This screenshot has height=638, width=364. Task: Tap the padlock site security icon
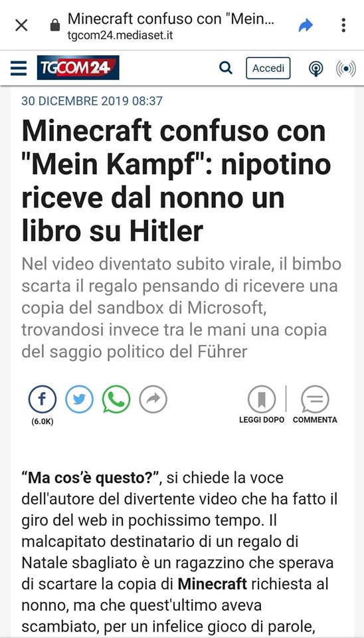(x=55, y=26)
